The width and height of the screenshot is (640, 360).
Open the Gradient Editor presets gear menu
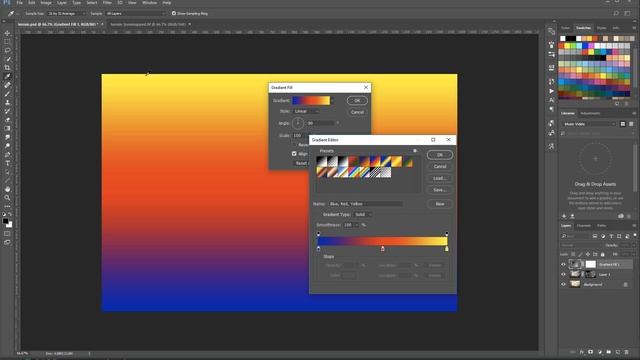[415, 151]
